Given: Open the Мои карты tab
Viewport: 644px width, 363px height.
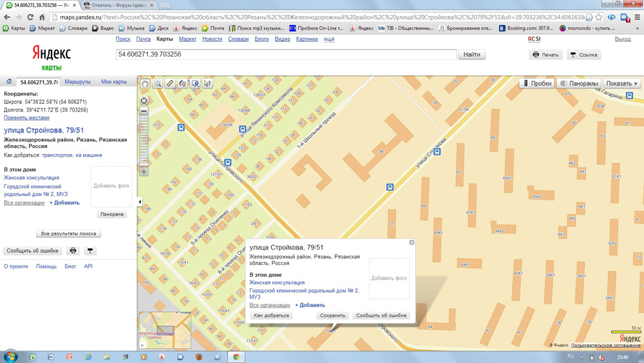Looking at the screenshot, I should point(114,82).
